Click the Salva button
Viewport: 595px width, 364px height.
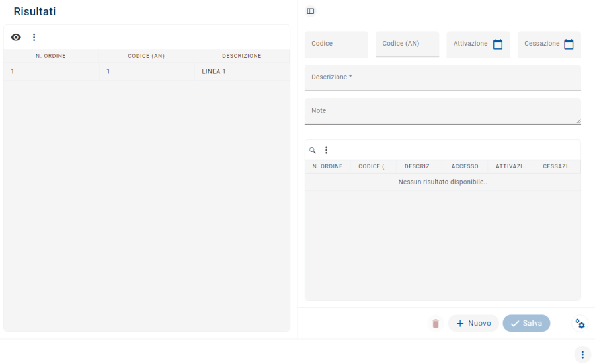click(x=526, y=324)
